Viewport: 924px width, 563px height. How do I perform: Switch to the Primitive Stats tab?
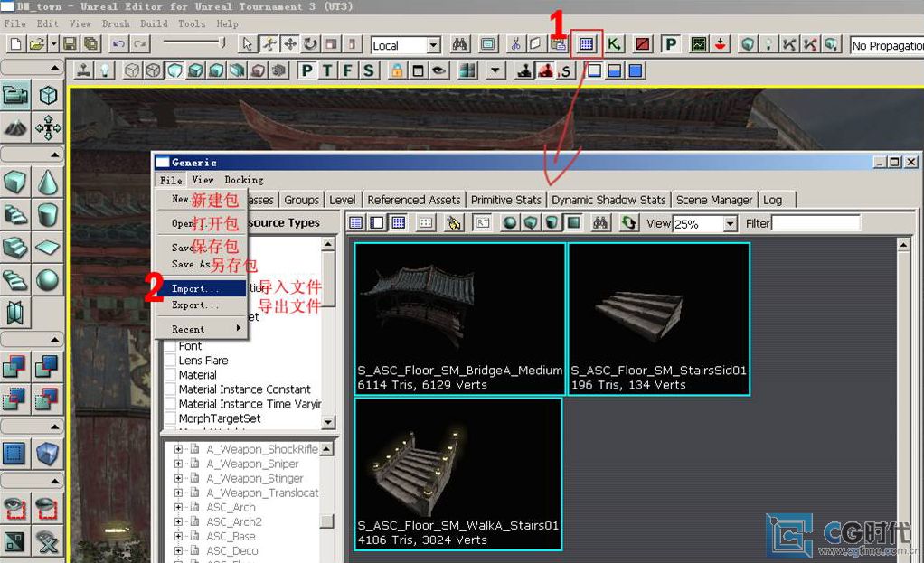[x=505, y=201]
